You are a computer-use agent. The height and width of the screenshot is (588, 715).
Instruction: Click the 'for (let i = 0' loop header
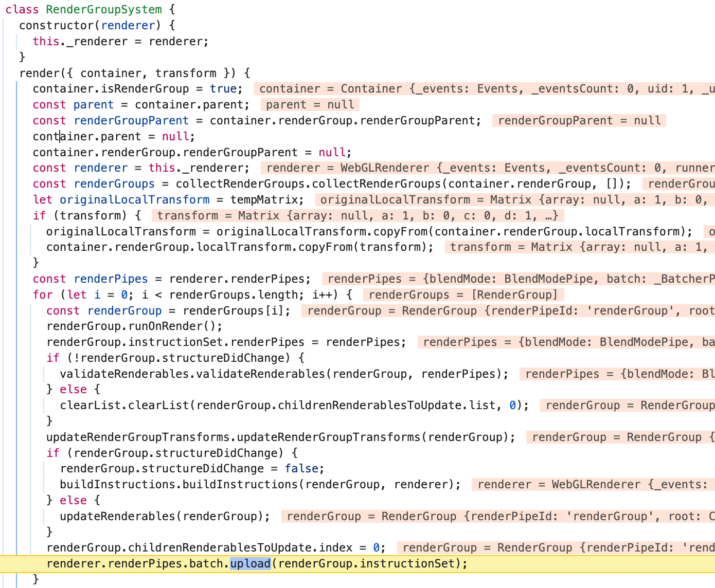click(x=83, y=295)
